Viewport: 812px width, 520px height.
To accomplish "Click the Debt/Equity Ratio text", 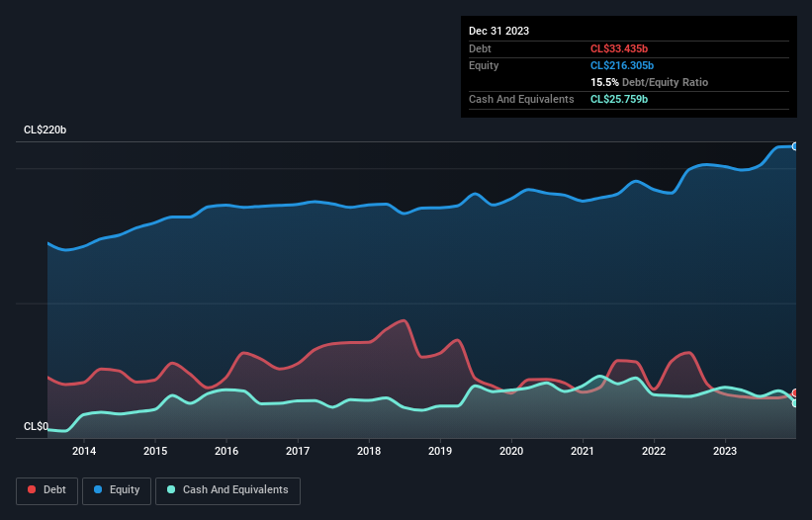I will (665, 82).
